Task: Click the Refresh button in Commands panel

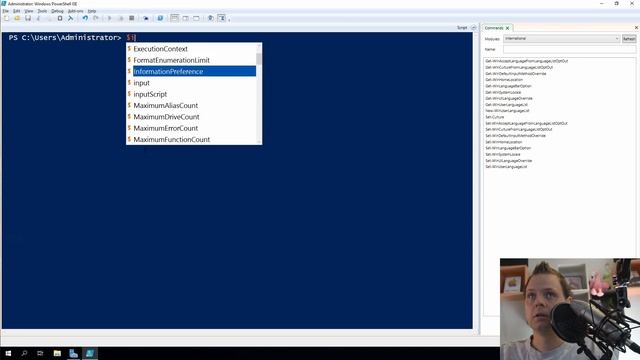Action: pyautogui.click(x=629, y=39)
